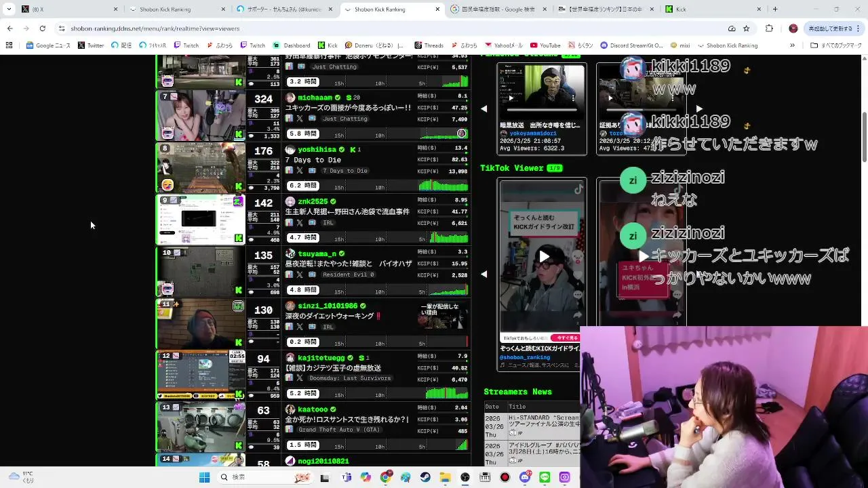Open sinzi_10101986's stream thumbnail
The image size is (868, 488).
(x=201, y=323)
